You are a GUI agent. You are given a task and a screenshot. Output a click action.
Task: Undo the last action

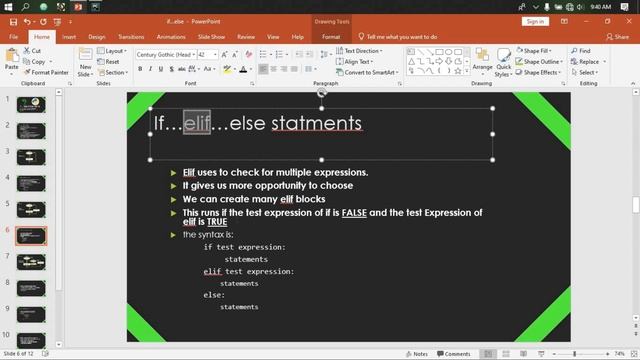click(x=27, y=22)
